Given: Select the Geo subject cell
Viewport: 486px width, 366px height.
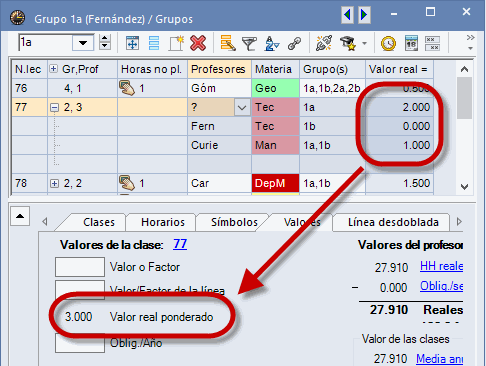Looking at the screenshot, I should (275, 88).
